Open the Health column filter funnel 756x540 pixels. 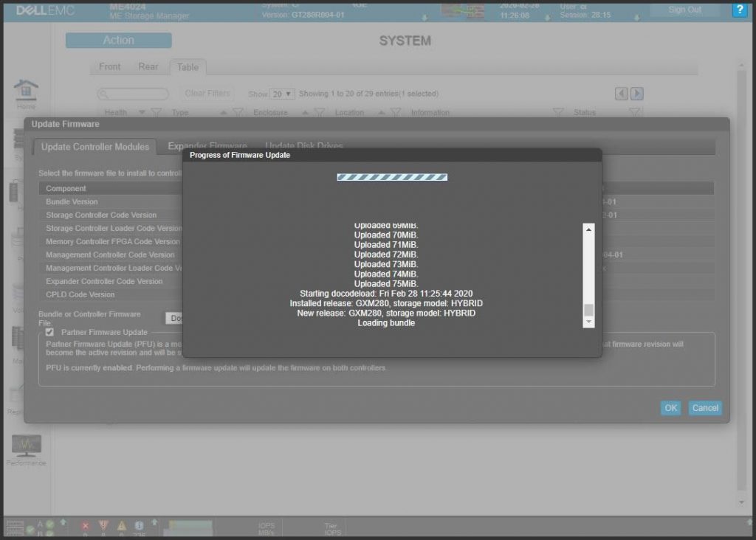[156, 112]
